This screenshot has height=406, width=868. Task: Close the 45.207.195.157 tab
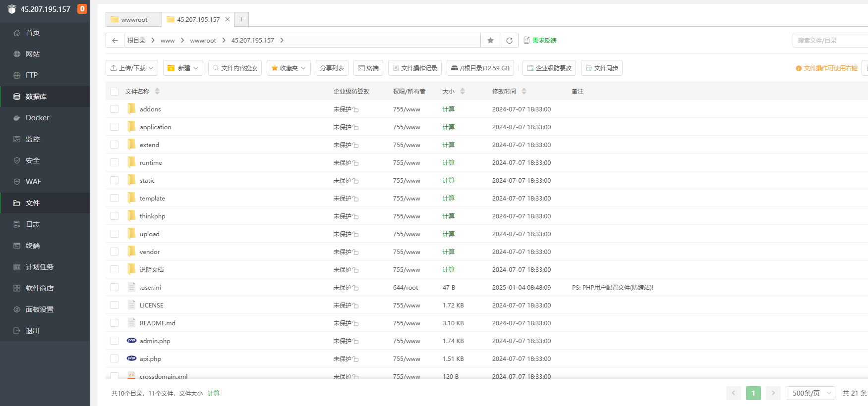[x=228, y=19]
